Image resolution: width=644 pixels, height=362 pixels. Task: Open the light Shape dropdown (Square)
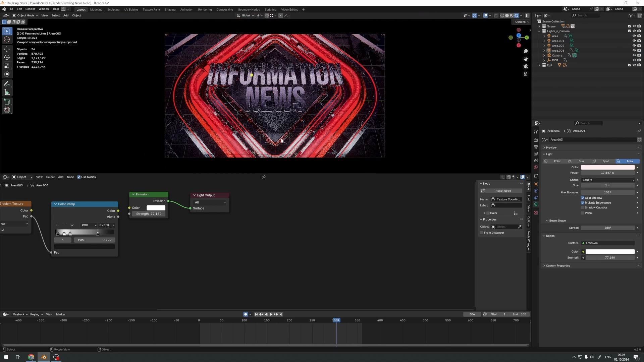point(607,180)
